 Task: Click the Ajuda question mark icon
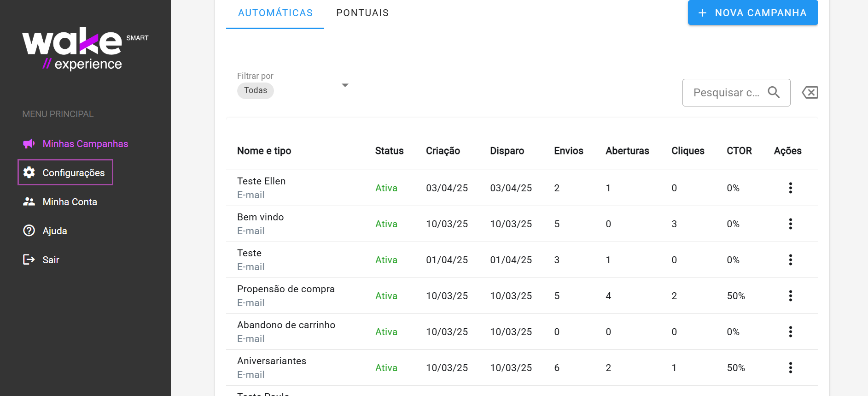[29, 231]
